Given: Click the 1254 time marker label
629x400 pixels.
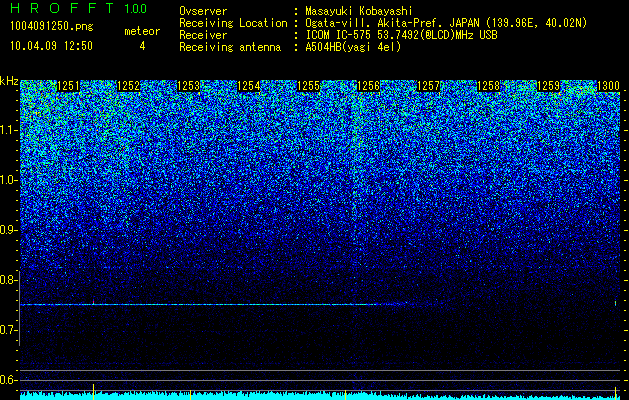Looking at the screenshot, I should tap(248, 86).
